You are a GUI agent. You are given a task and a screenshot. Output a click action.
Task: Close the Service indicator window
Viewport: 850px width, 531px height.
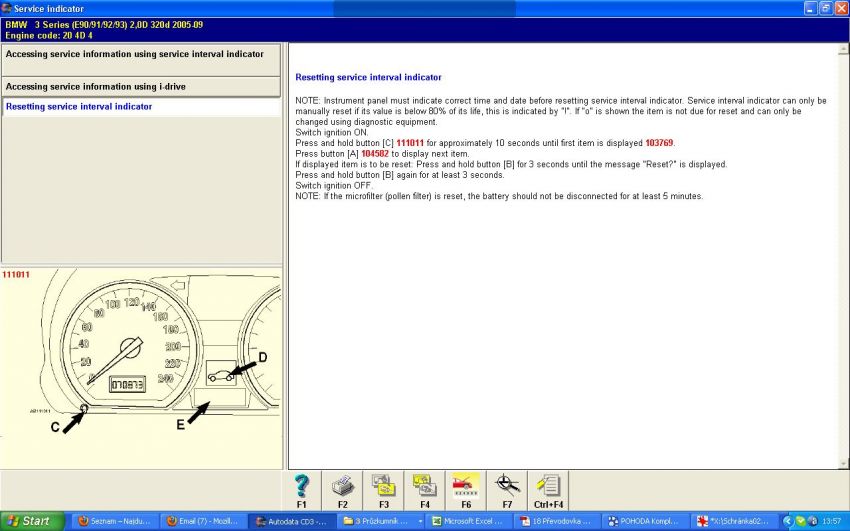pyautogui.click(x=840, y=8)
